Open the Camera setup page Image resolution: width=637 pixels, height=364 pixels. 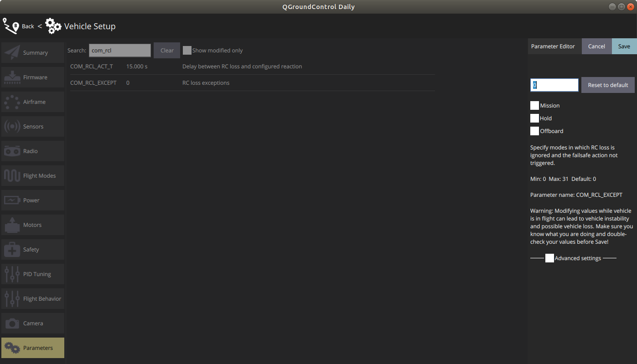tap(33, 323)
